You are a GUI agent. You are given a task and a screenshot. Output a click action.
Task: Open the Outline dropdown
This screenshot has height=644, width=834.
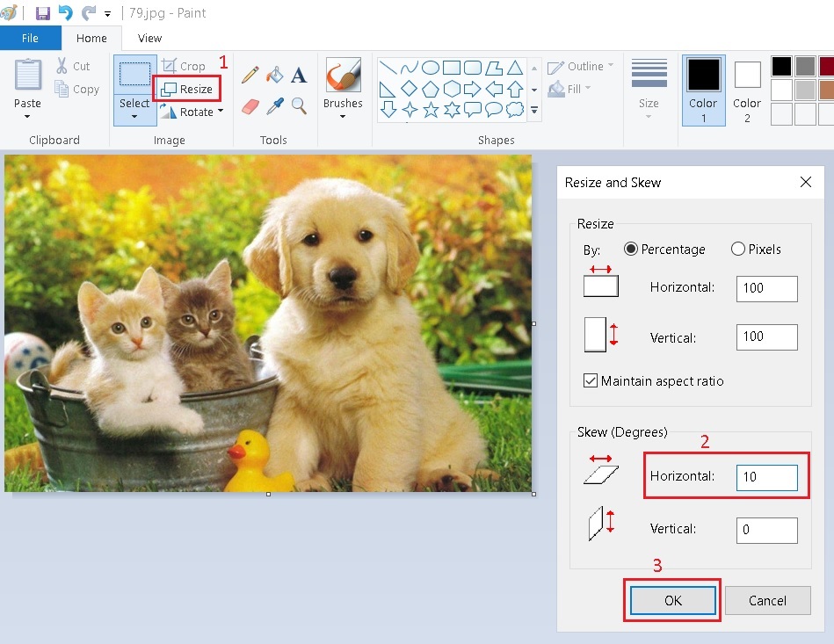tap(610, 66)
